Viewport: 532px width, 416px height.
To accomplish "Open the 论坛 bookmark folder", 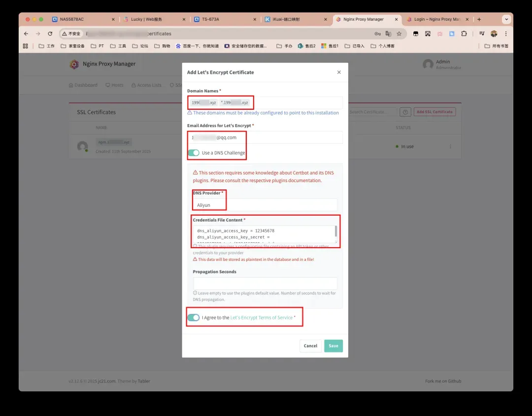I will click(140, 46).
